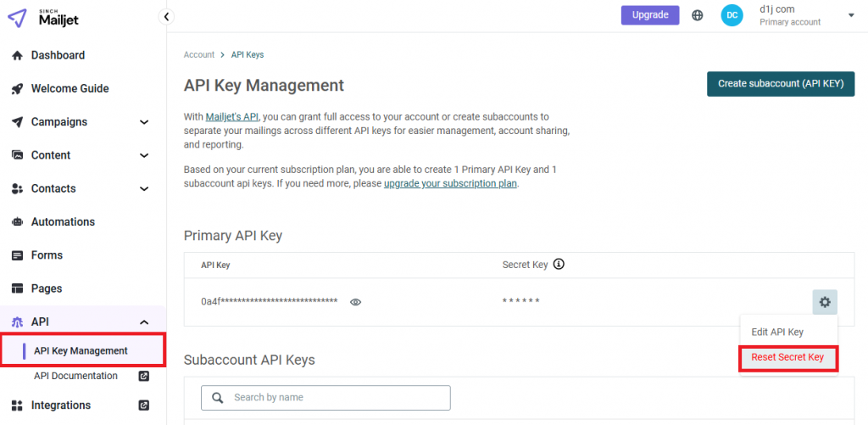Click the Subaccount API Keys heading
Image resolution: width=868 pixels, height=425 pixels.
pyautogui.click(x=249, y=360)
